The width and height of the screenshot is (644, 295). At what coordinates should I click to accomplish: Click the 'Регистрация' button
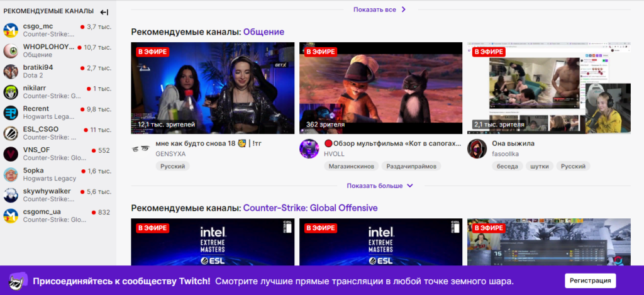coord(590,281)
